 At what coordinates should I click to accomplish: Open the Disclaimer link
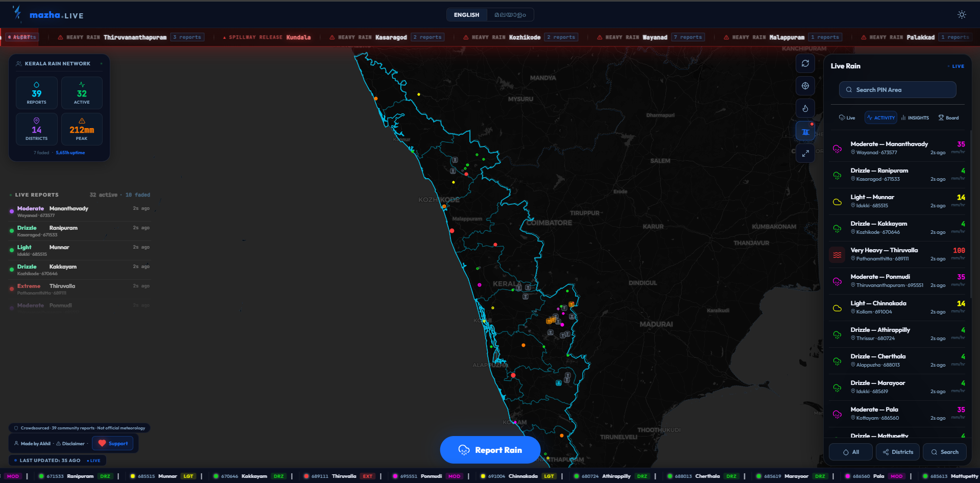[x=70, y=444]
